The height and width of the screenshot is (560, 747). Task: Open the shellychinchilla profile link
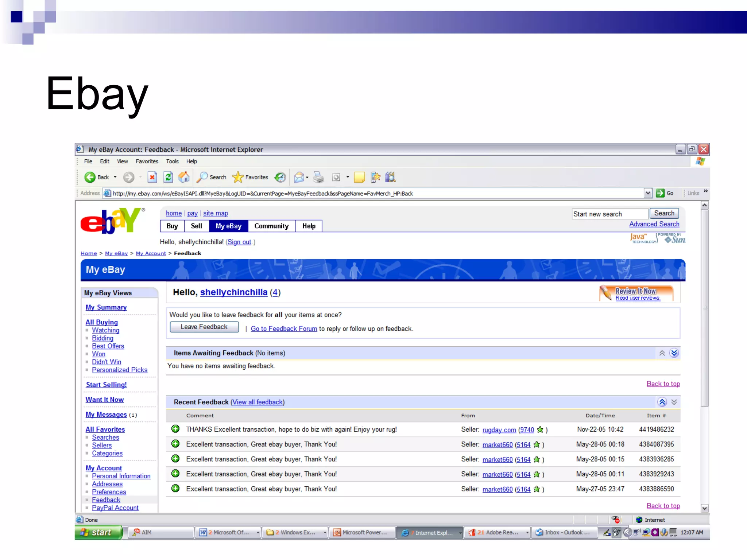point(234,292)
